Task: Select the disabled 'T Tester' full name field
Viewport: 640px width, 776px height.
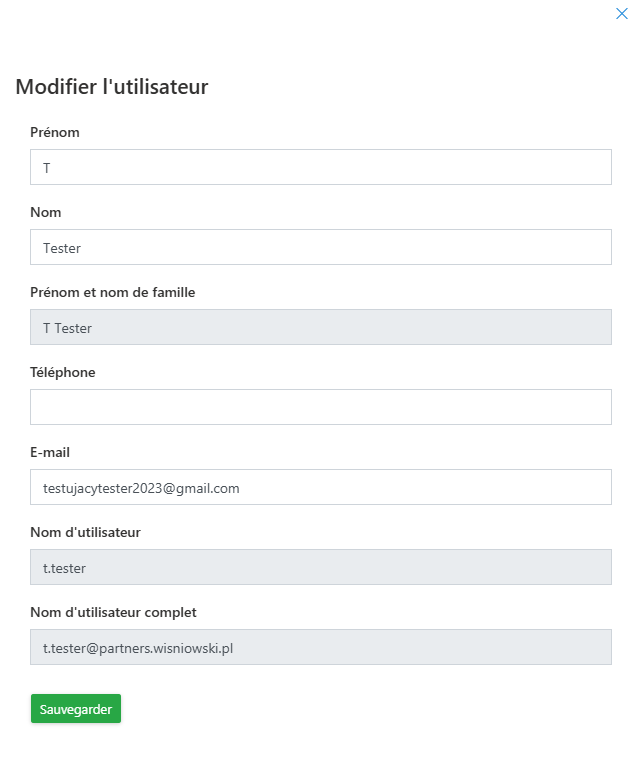Action: coord(320,328)
